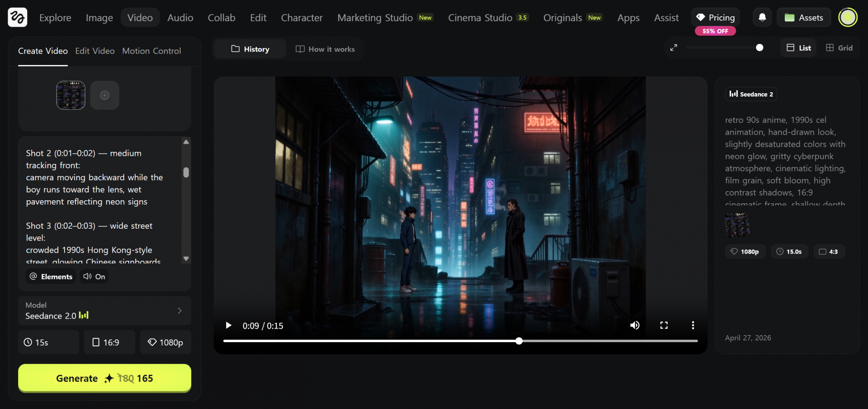Open the How it works link
This screenshot has width=868, height=409.
click(x=325, y=49)
